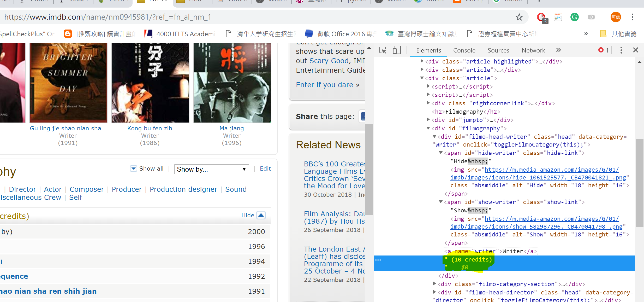Image resolution: width=644 pixels, height=302 pixels.
Task: Hide the Writer credits section
Action: [253, 215]
